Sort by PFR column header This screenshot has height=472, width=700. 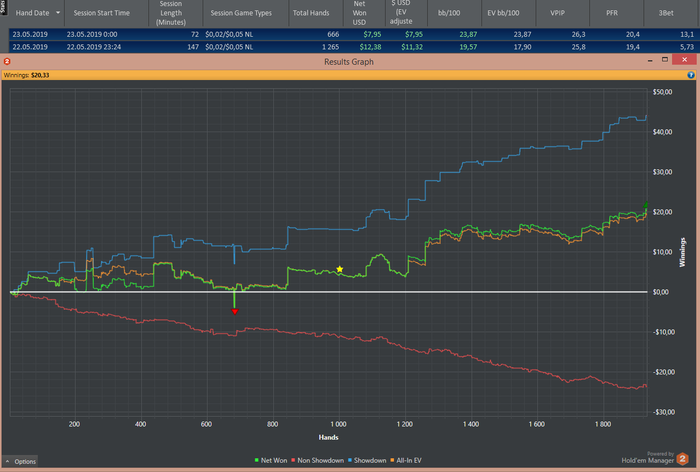[612, 13]
